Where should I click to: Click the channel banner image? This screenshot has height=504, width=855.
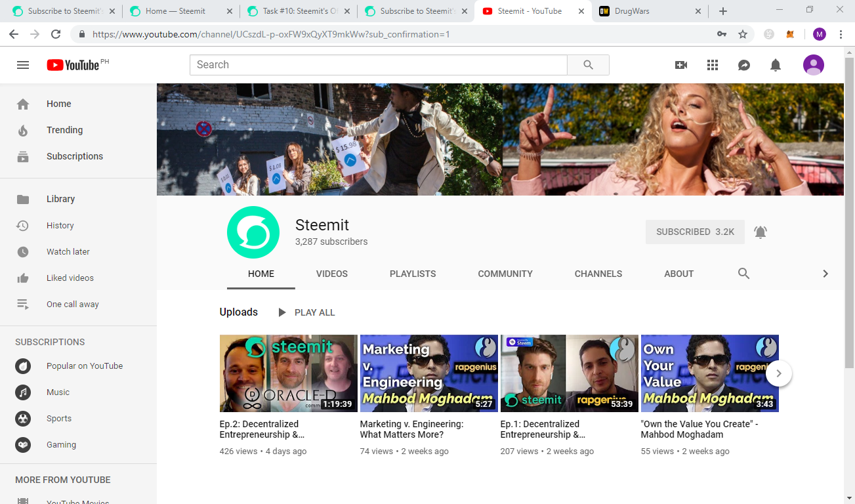pyautogui.click(x=500, y=139)
